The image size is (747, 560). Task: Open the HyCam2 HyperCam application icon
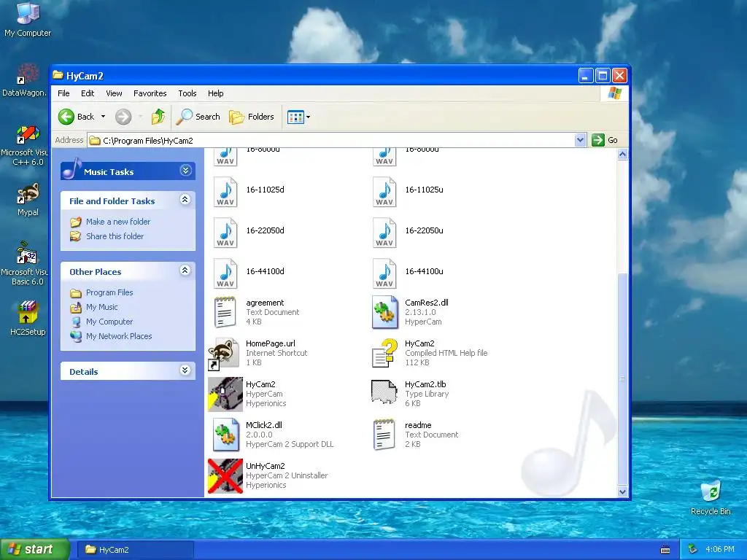225,394
